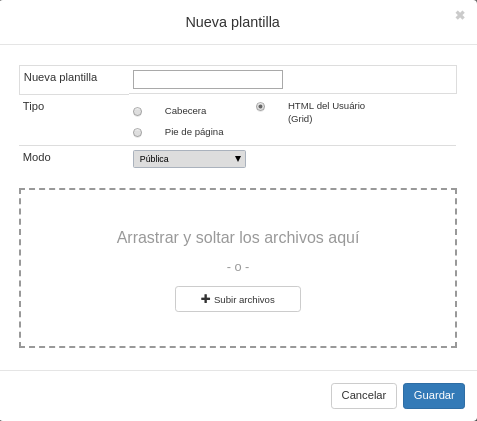Select the Cabecera radio button

pos(137,111)
